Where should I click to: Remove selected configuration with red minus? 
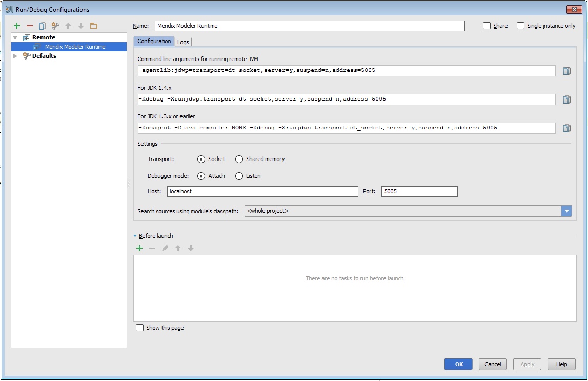click(30, 26)
